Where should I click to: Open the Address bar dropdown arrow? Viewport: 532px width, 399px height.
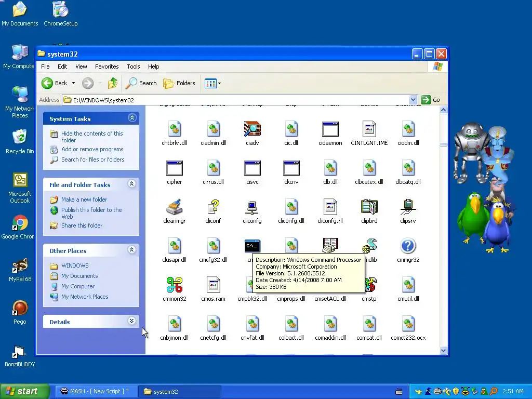tap(413, 100)
